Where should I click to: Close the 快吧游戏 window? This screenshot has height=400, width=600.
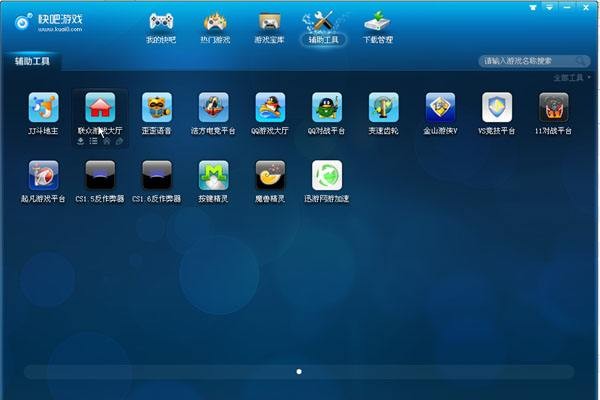click(x=586, y=7)
